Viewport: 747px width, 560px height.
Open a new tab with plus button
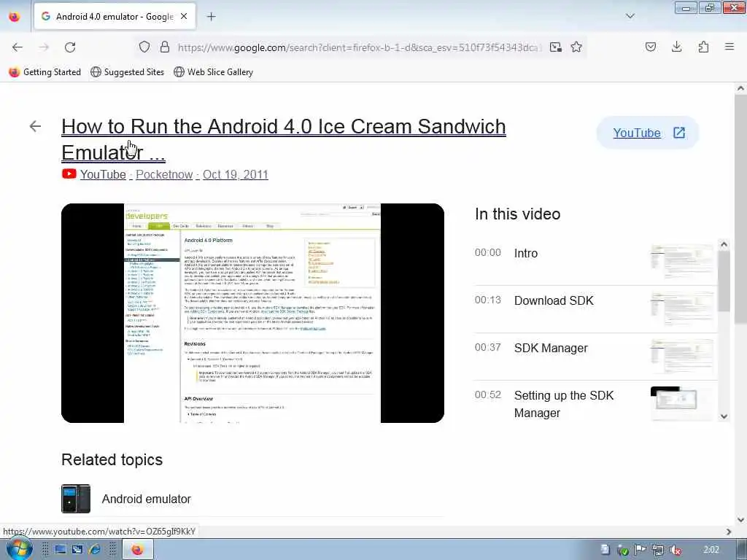tap(211, 17)
